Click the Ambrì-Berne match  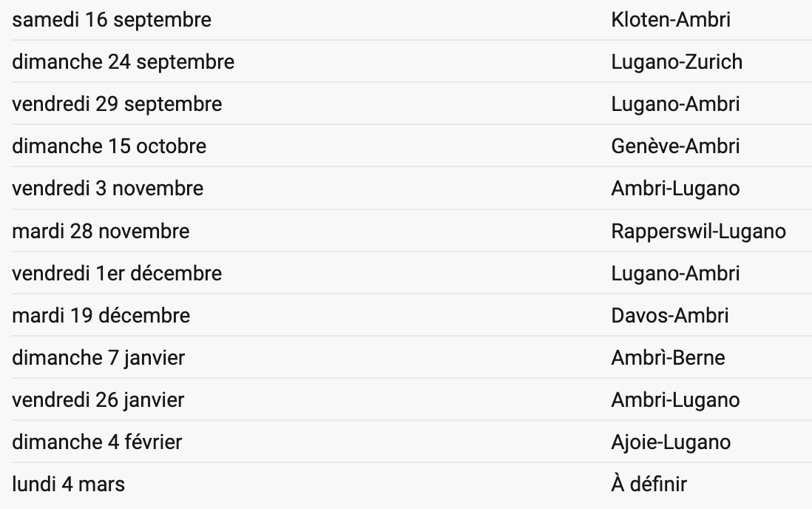[x=668, y=357]
